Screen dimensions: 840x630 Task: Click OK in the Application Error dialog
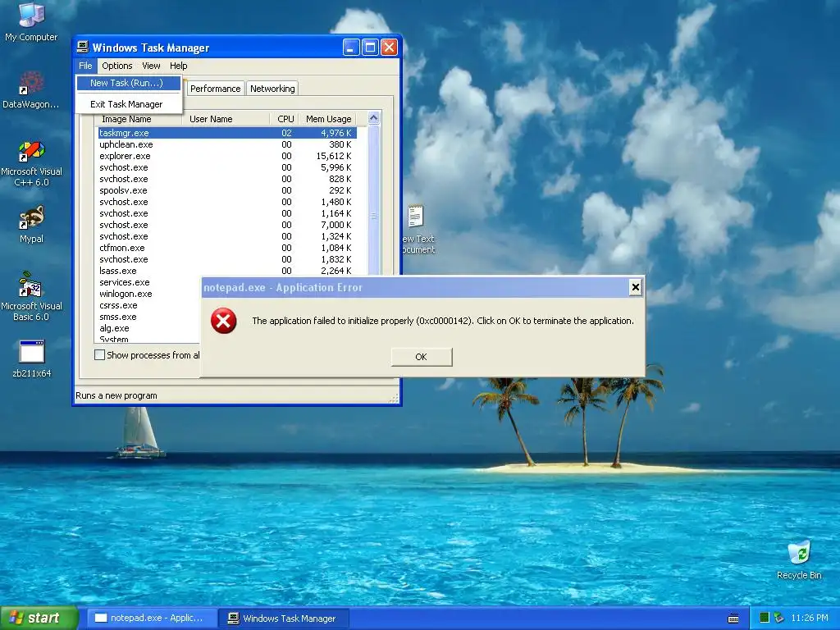click(x=422, y=357)
